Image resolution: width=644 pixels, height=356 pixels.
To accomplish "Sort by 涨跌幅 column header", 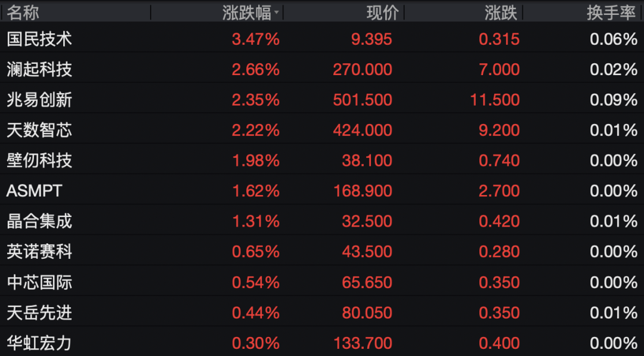I will coord(247,13).
